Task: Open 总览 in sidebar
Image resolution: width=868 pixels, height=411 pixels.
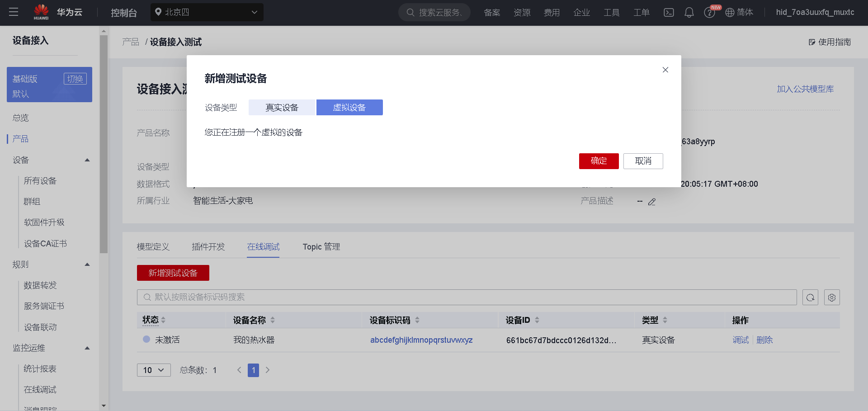Action: tap(21, 118)
